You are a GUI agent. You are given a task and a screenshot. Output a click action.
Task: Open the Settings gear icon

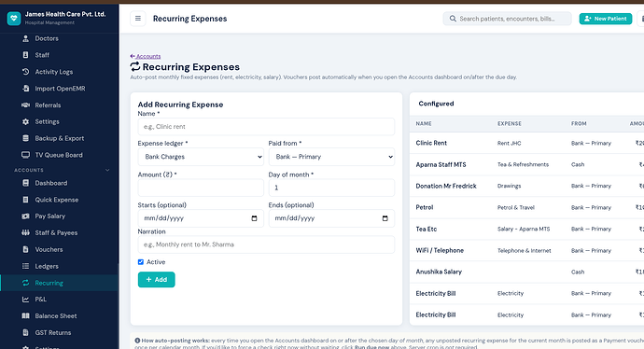pos(25,121)
